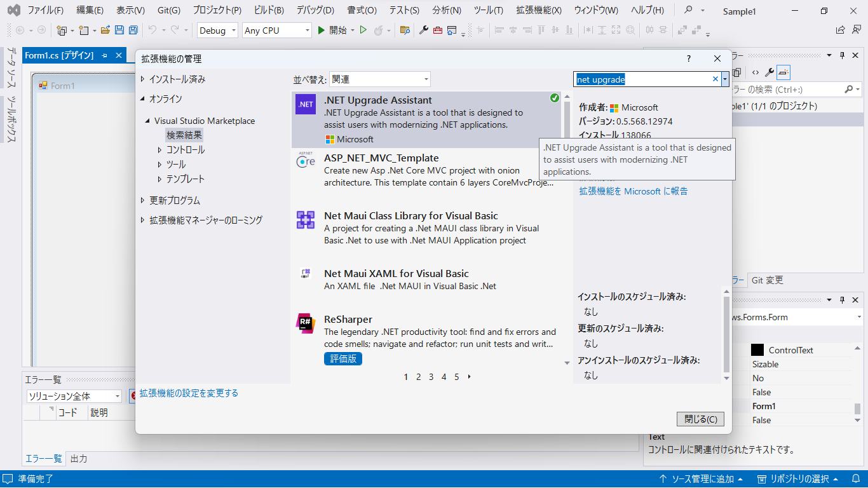Open the 拡張機能(X) menu

[x=538, y=10]
